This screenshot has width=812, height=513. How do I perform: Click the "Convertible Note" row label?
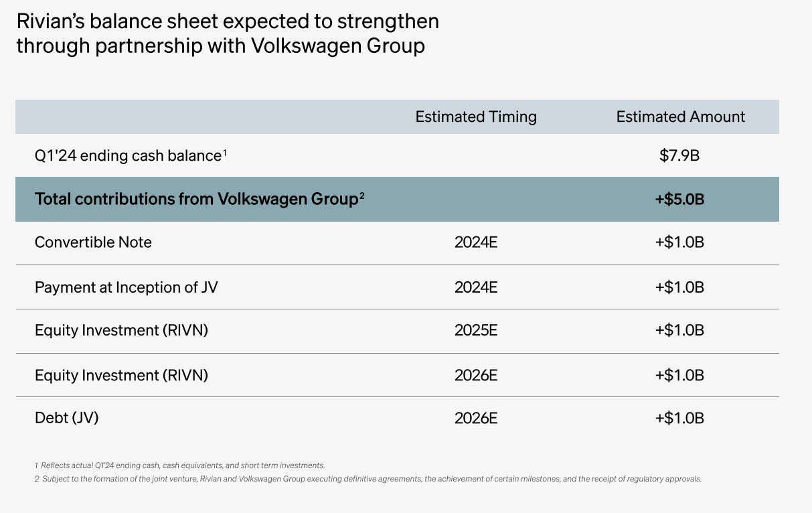[x=93, y=242]
